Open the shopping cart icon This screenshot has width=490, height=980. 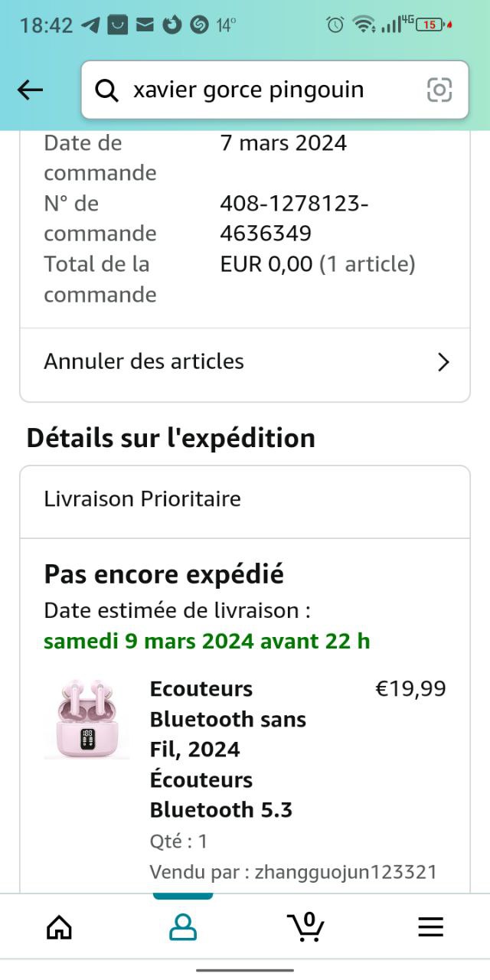pyautogui.click(x=306, y=926)
